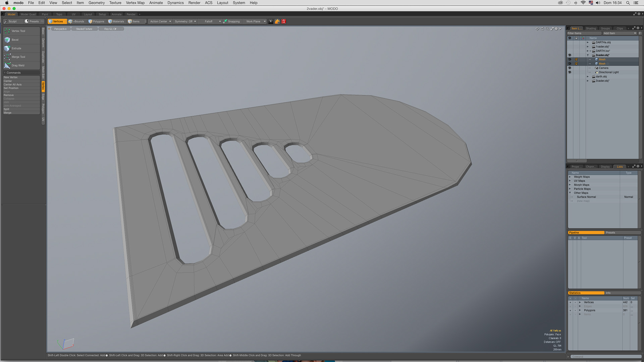Maximize the Item List panel
This screenshot has width=644, height=362.
point(634,28)
